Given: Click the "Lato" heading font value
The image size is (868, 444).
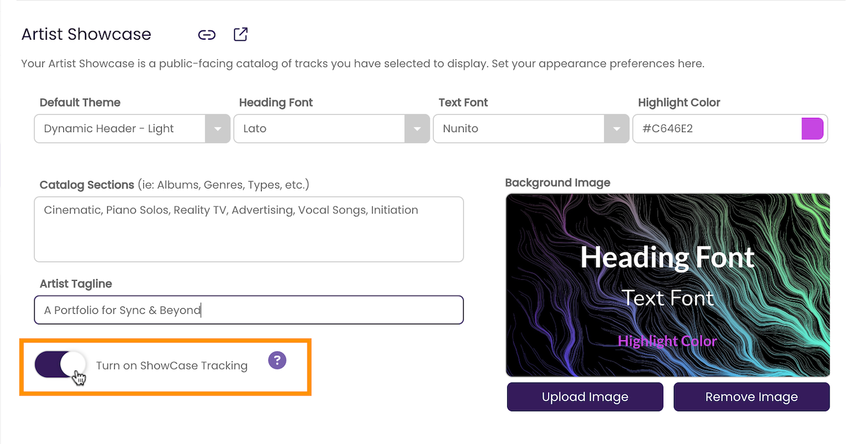Looking at the screenshot, I should point(255,129).
